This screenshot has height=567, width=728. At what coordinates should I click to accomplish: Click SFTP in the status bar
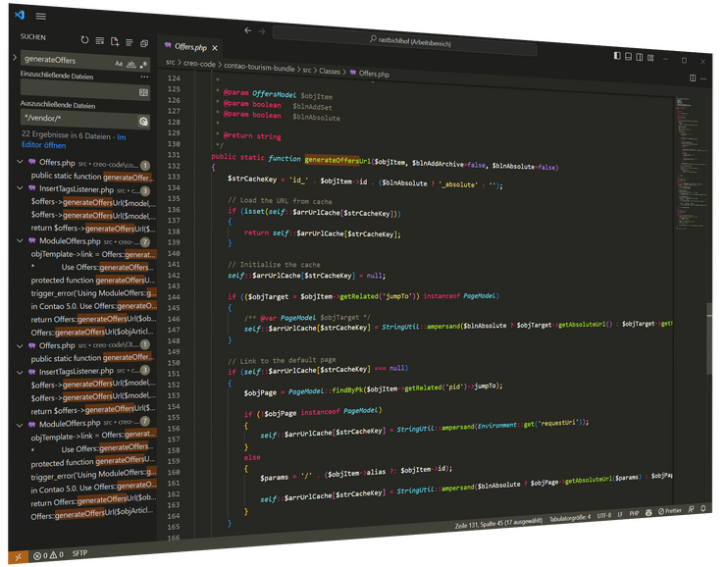coord(79,553)
